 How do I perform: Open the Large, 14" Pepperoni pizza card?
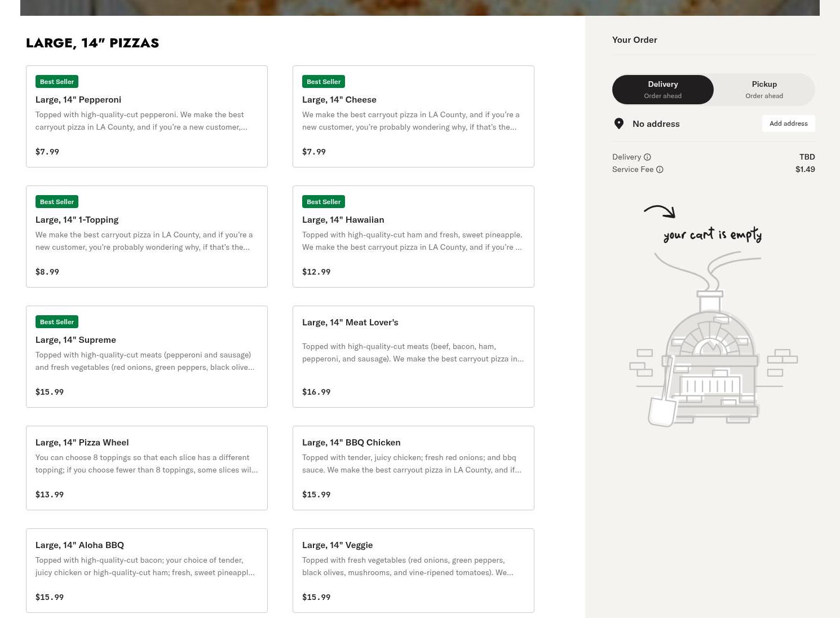click(147, 117)
